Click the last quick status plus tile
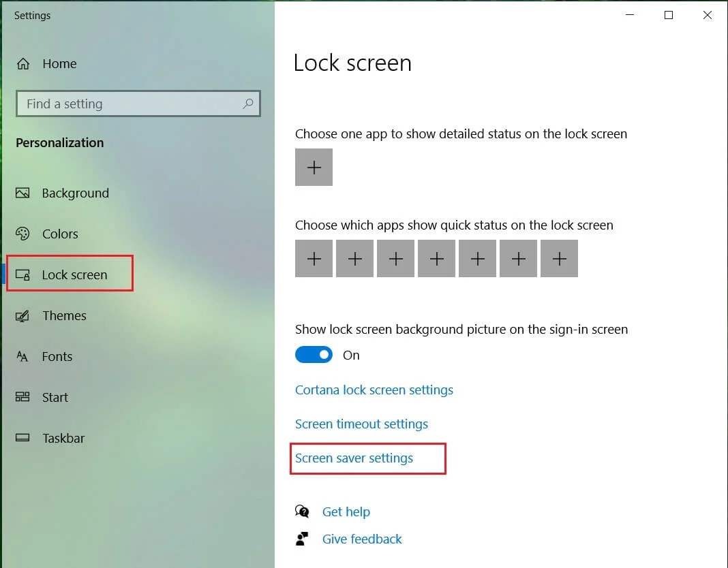The image size is (728, 568). 559,258
